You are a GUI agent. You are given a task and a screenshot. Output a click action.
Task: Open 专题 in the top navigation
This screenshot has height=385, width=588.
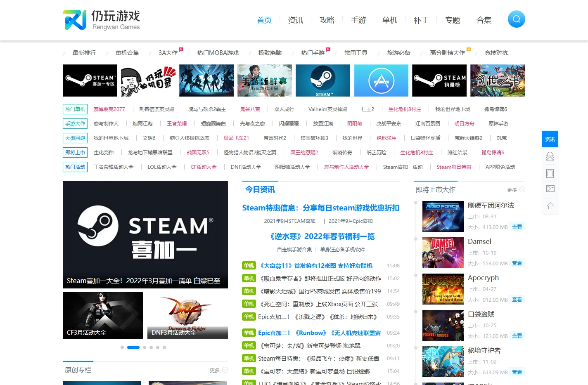pyautogui.click(x=453, y=20)
